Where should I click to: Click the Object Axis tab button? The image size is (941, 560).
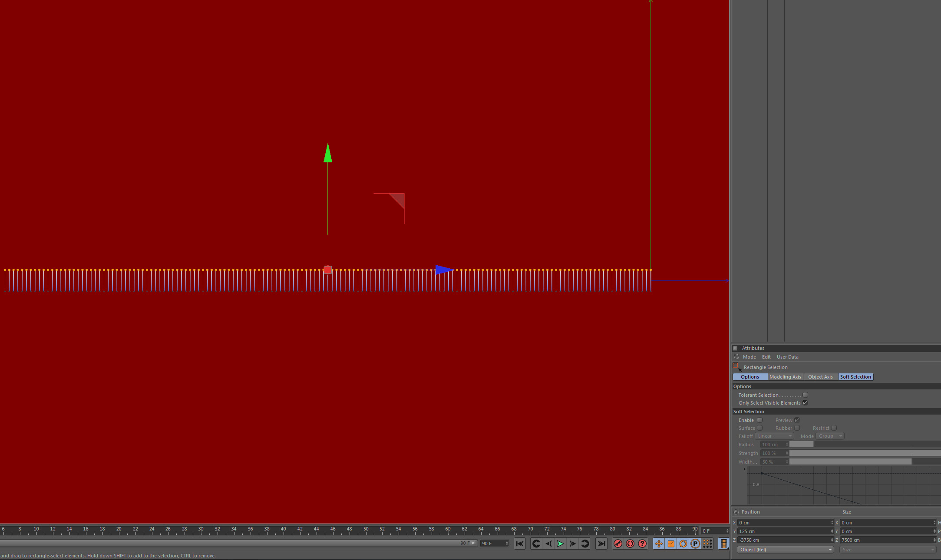820,377
